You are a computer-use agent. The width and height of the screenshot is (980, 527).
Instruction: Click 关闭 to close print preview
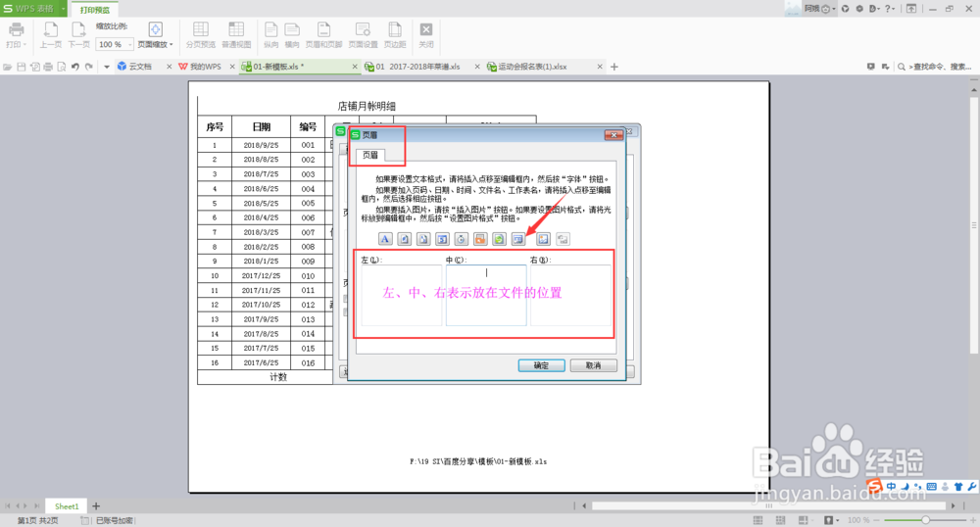(x=426, y=34)
